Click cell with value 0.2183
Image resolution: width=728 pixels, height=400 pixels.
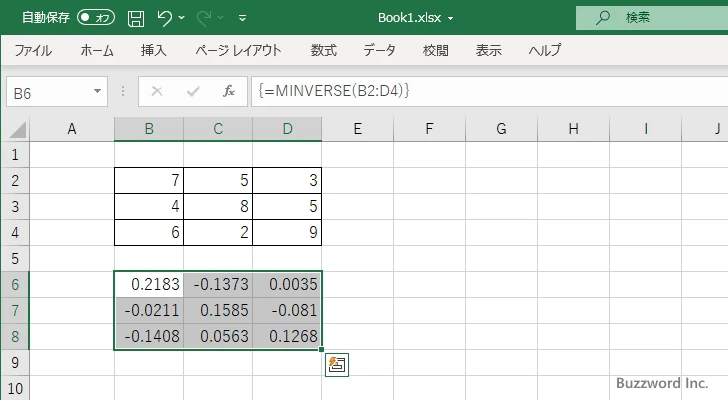[149, 284]
